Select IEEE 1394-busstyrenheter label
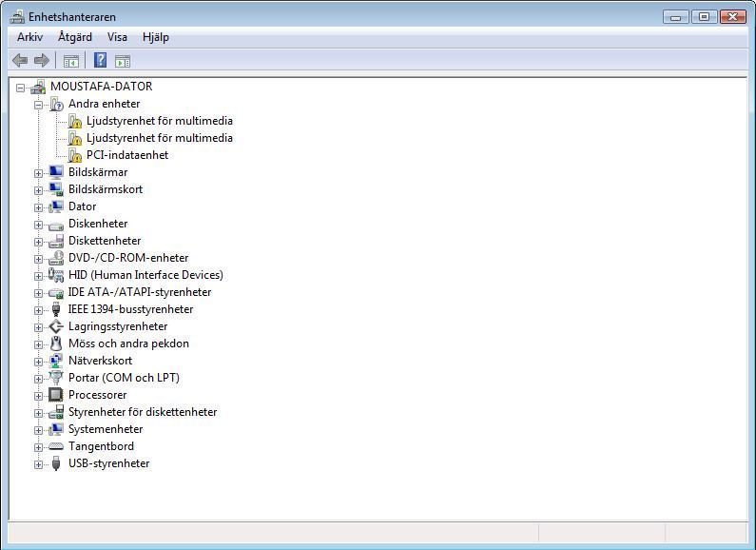This screenshot has height=550, width=756. [130, 309]
